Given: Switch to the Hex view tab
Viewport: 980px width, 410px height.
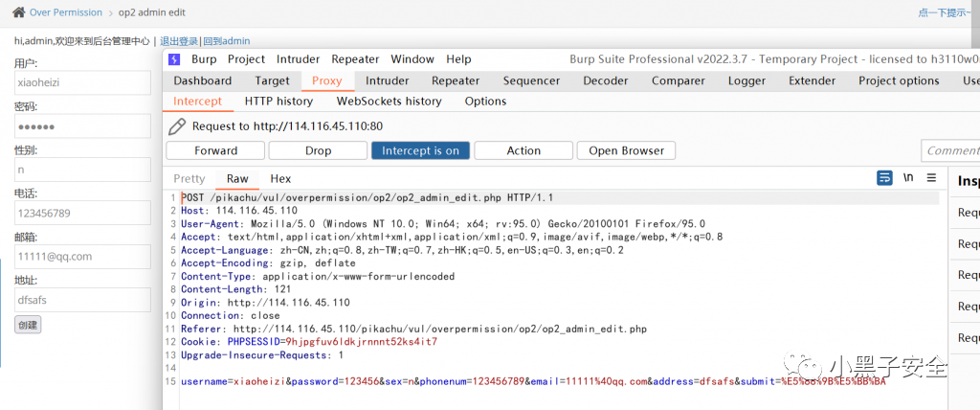Looking at the screenshot, I should pos(280,179).
